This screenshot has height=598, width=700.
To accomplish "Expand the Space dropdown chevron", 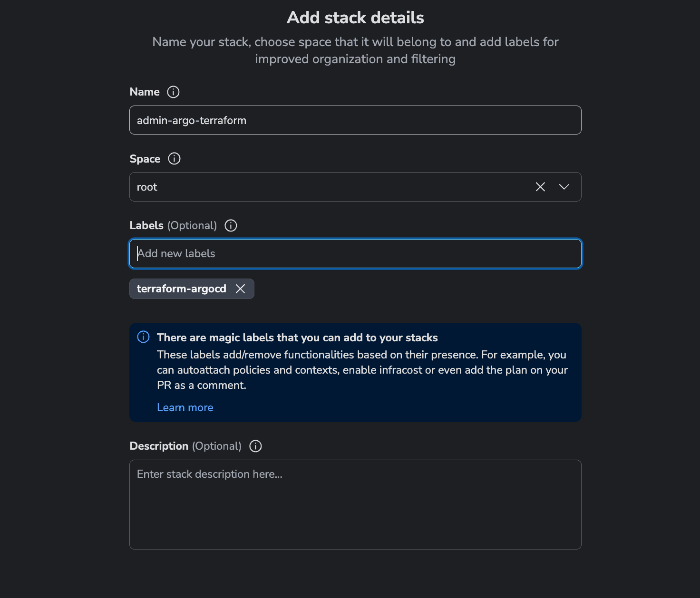I will coord(564,187).
